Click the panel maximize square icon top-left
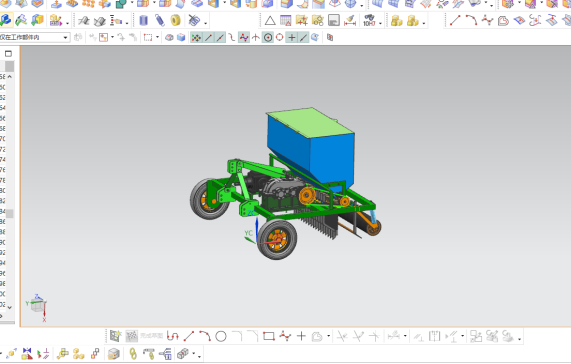Viewport: 571px width, 364px height. click(x=8, y=54)
